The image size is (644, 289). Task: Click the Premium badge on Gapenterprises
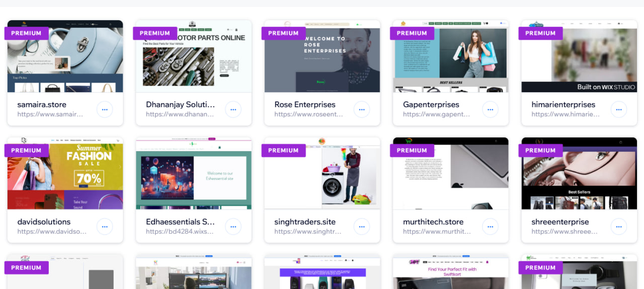[412, 33]
